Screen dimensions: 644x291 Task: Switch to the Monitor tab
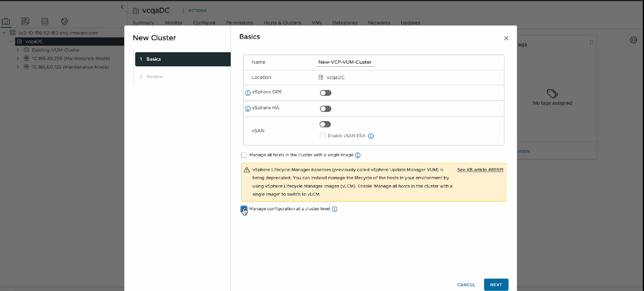point(173,23)
